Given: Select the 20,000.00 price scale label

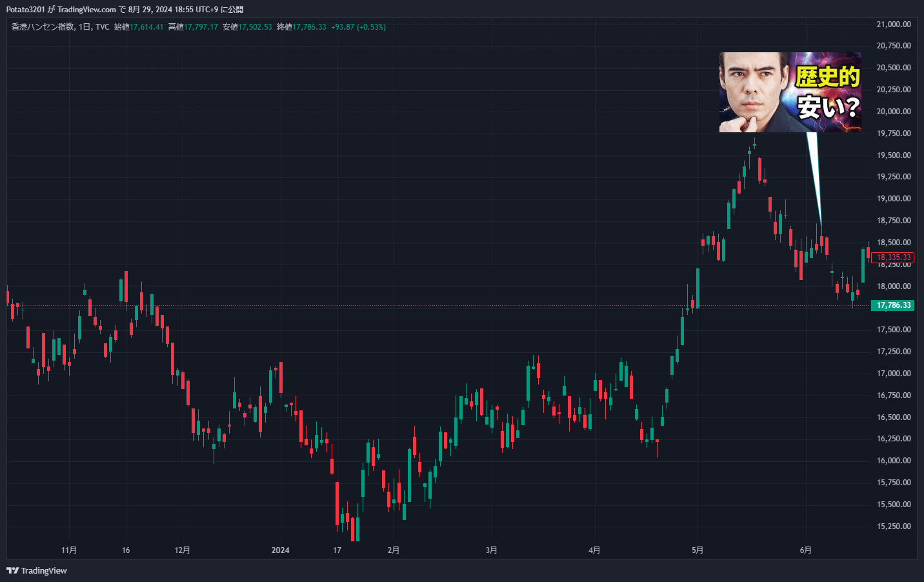Looking at the screenshot, I should (894, 112).
